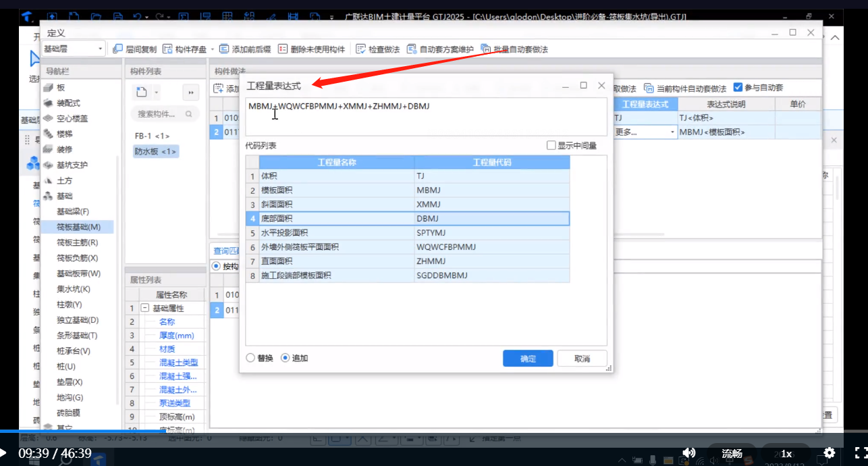This screenshot has width=868, height=466.
Task: Select the 追加 radio button
Action: coord(285,358)
